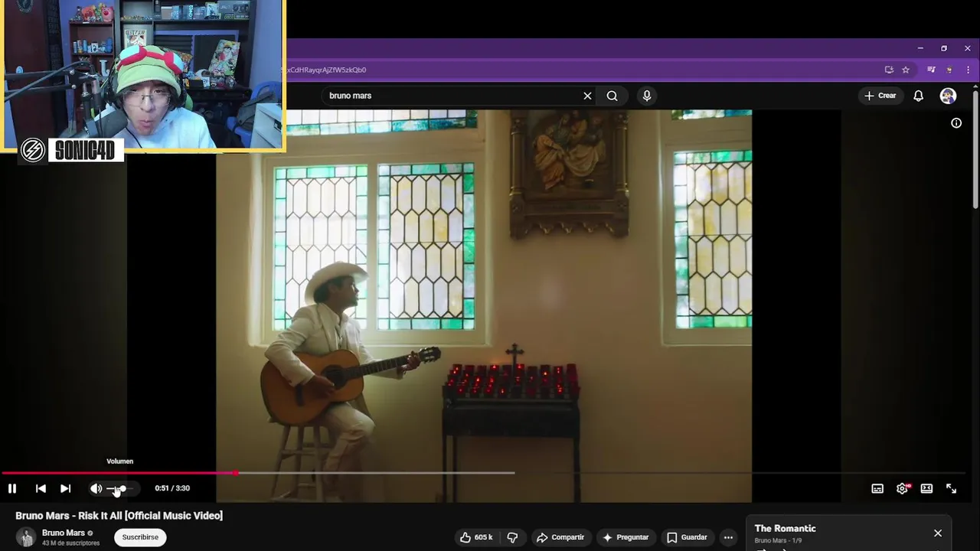Image resolution: width=980 pixels, height=551 pixels.
Task: Adjust the volume slider in the player
Action: [121, 488]
